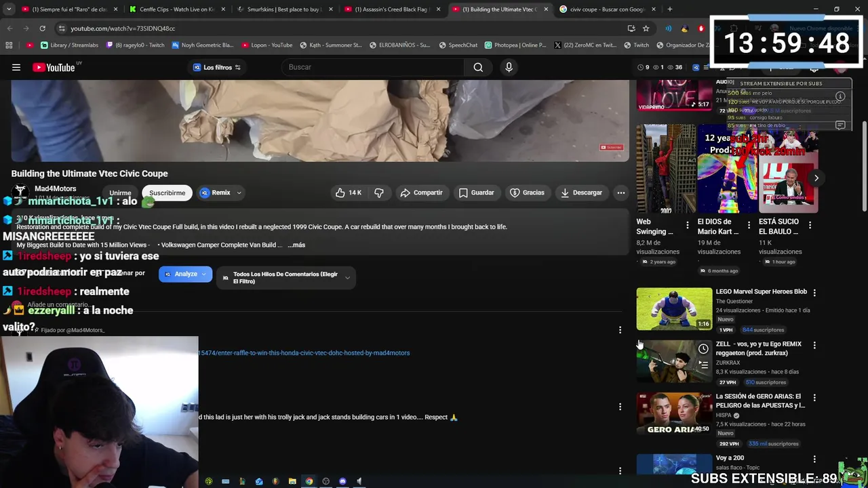
Task: Like the video showing 14 K
Action: tap(349, 192)
